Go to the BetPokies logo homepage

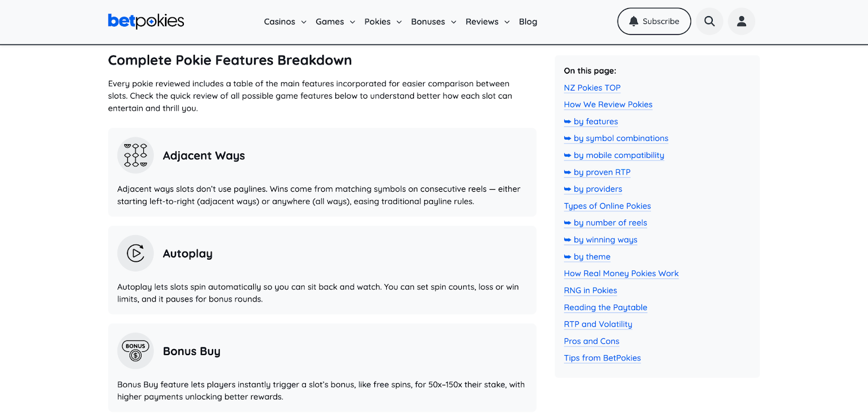point(146,21)
